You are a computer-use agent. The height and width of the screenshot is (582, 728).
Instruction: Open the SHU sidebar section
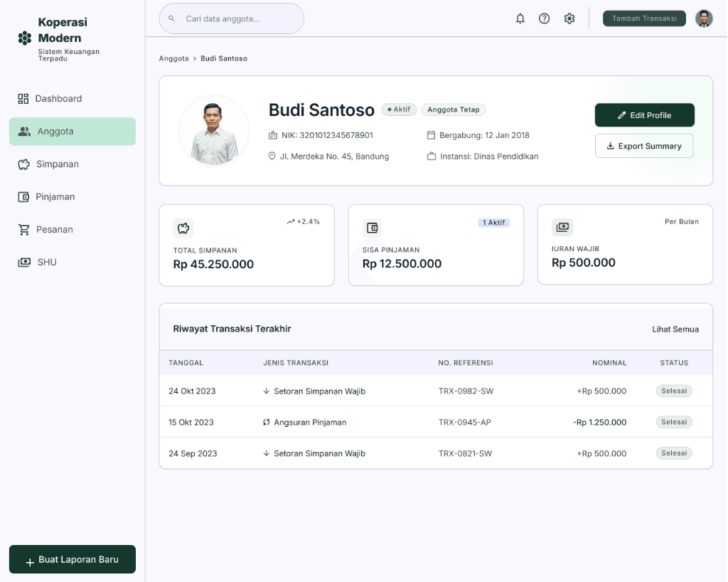(x=73, y=263)
